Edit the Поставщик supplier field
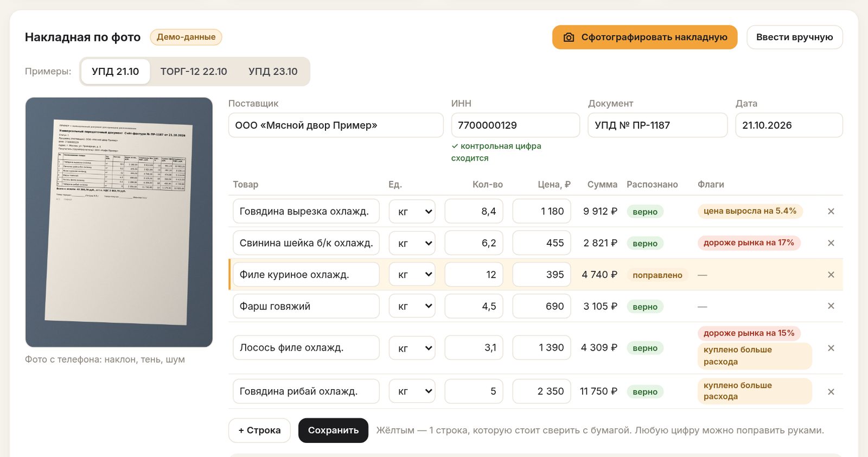The image size is (868, 457). point(336,125)
